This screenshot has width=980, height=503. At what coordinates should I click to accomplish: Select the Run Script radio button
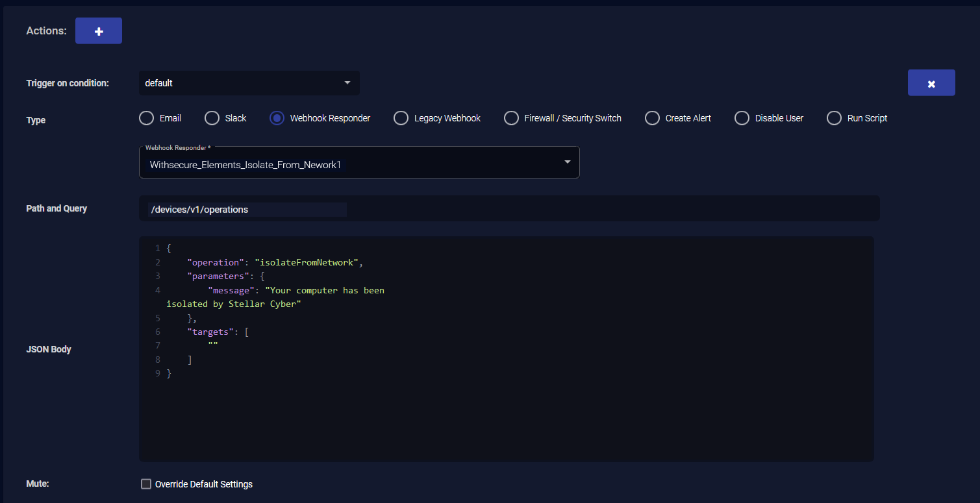pos(834,118)
